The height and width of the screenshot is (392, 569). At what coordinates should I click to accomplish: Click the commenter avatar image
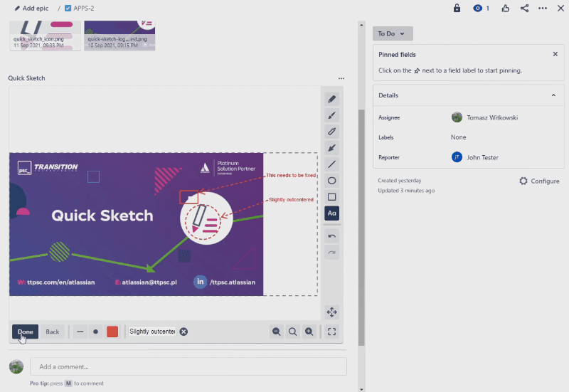pyautogui.click(x=16, y=366)
